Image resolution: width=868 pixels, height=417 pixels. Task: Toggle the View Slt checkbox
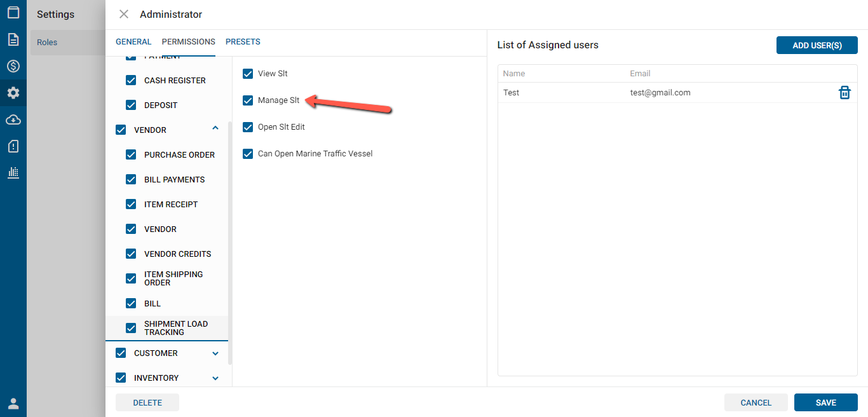click(x=248, y=74)
